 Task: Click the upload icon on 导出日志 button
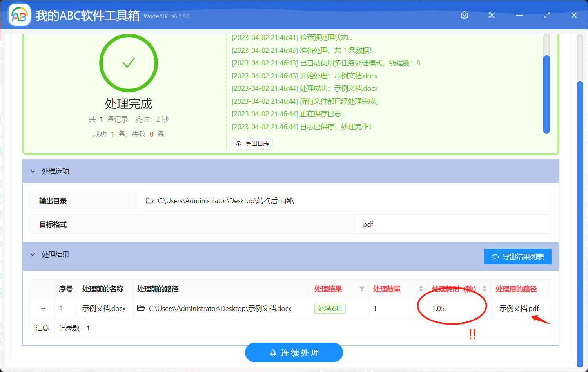(x=239, y=144)
